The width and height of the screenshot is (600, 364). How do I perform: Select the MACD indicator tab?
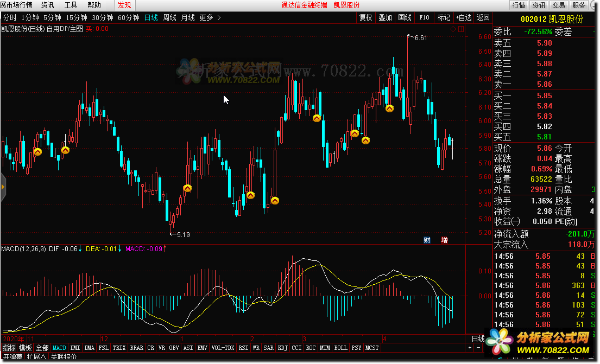pos(59,348)
